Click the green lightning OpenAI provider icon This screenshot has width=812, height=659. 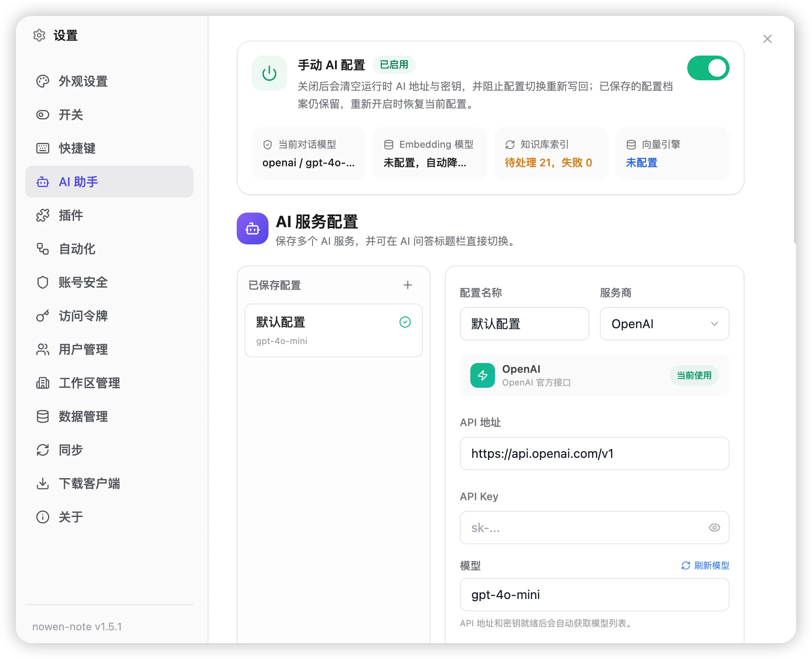(483, 375)
